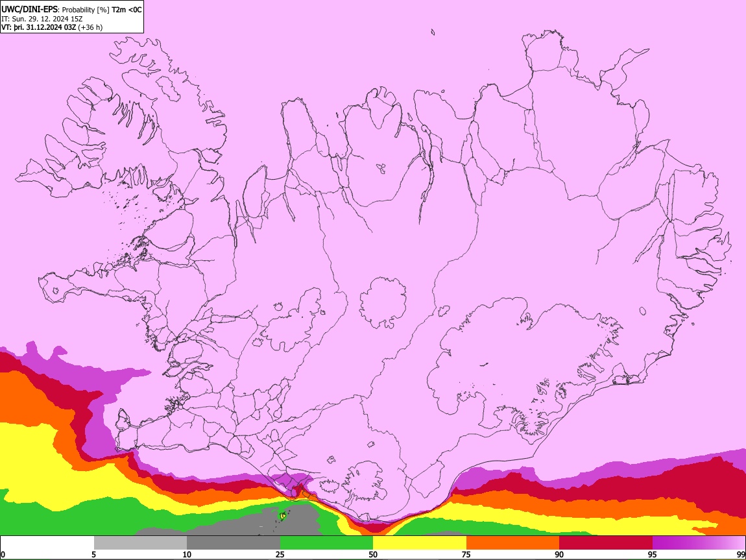Click the green 25-50 legend segment
Viewport: 746px width, 560px height.
click(x=326, y=543)
